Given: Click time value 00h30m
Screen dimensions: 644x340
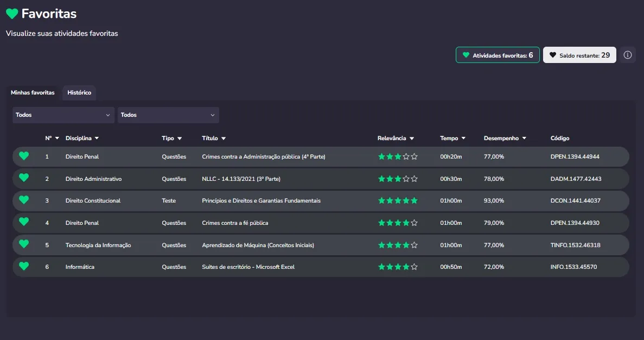Looking at the screenshot, I should (451, 179).
